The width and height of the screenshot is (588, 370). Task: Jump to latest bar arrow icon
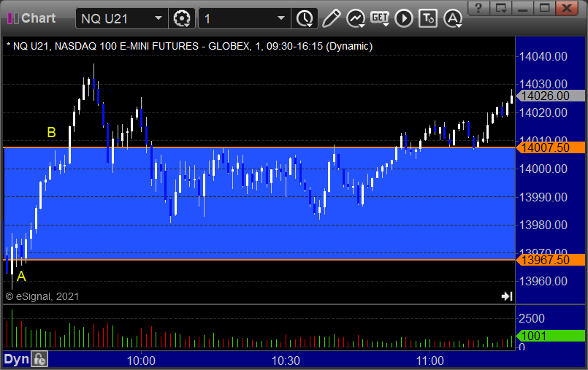[x=507, y=296]
